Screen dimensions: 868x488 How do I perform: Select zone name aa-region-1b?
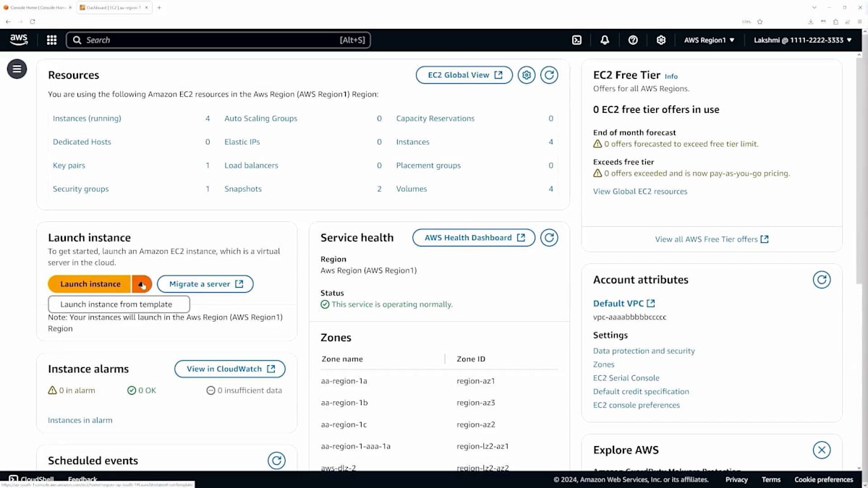tap(344, 403)
